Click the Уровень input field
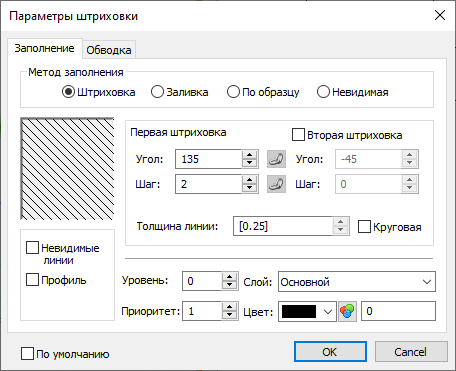 [x=202, y=281]
